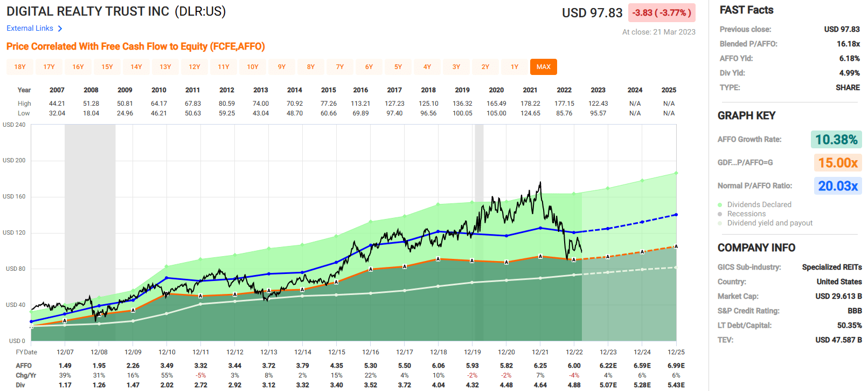
Task: Click the Div Yld value 4.99%
Action: coord(849,73)
